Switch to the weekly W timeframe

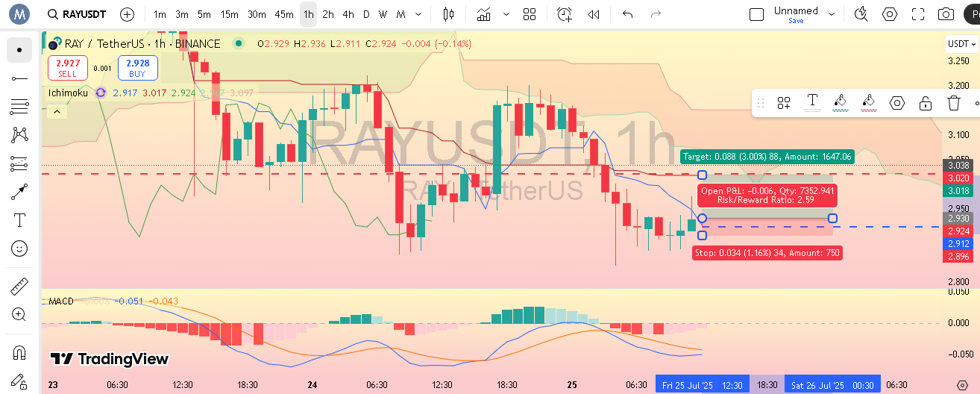tap(383, 14)
